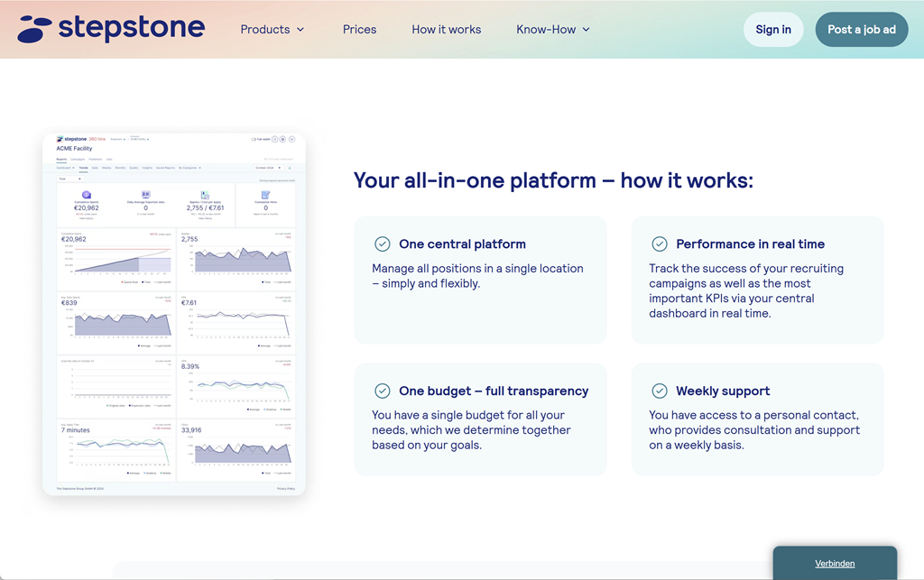The height and width of the screenshot is (580, 924).
Task: Click the Stepstone logo in header
Action: pos(111,29)
